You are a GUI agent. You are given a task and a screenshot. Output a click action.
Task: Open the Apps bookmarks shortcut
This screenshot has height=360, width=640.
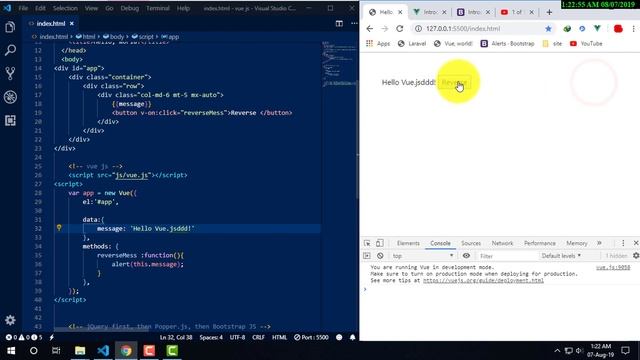click(x=378, y=44)
